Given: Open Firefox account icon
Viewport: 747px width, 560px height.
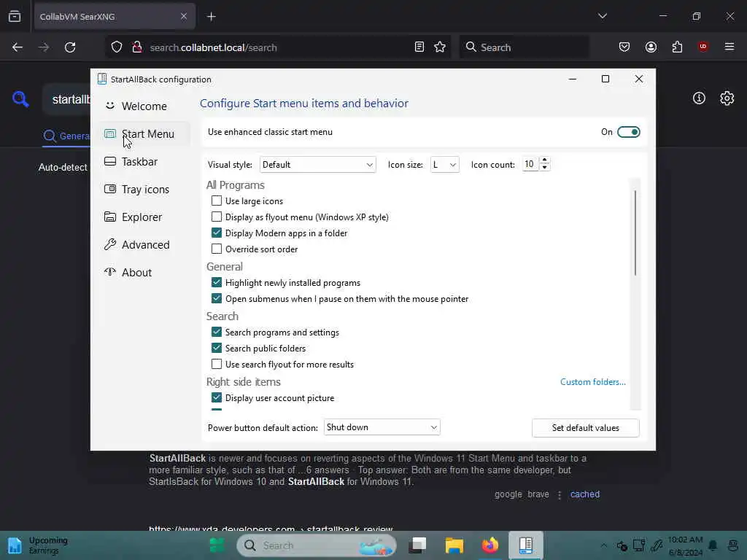Looking at the screenshot, I should pos(651,47).
